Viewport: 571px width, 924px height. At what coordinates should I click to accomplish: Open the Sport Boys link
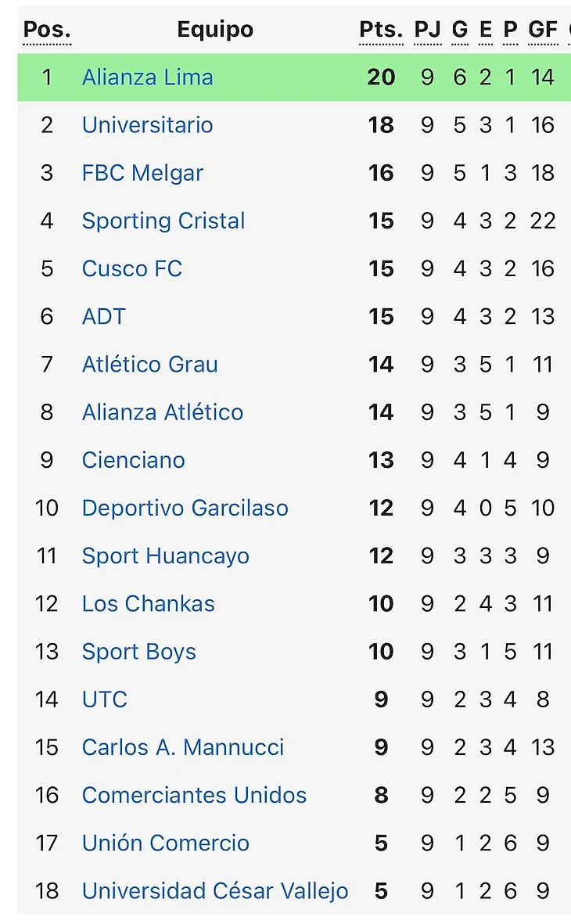click(138, 652)
